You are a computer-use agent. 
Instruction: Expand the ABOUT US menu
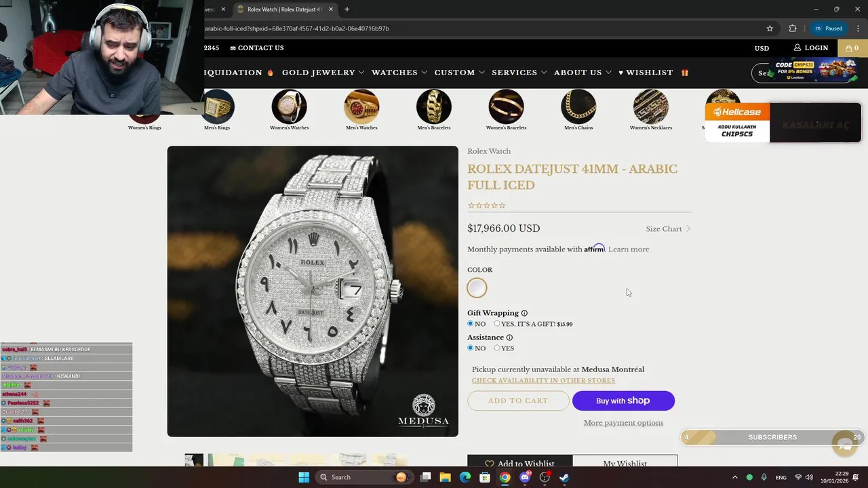583,73
